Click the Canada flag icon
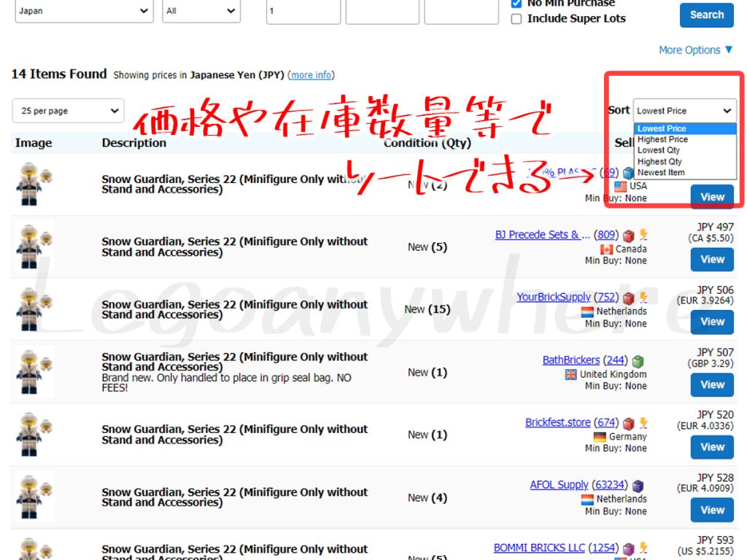The width and height of the screenshot is (747, 560). point(606,249)
